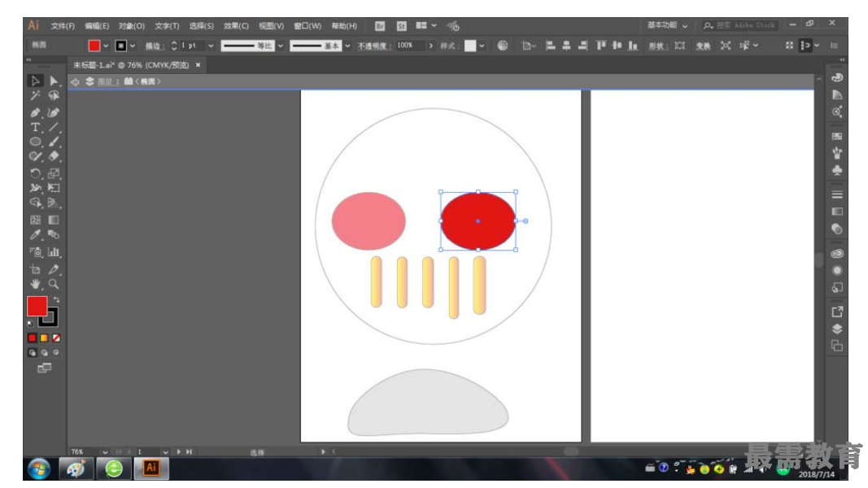Click the 形状 shape link
This screenshot has width=868, height=488.
click(658, 46)
